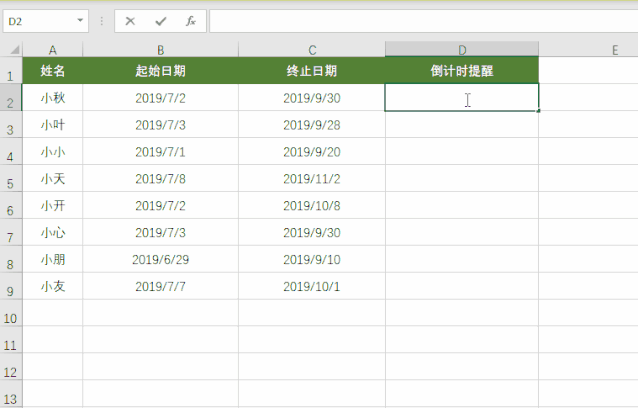Select start date 2019/6/29

[161, 259]
